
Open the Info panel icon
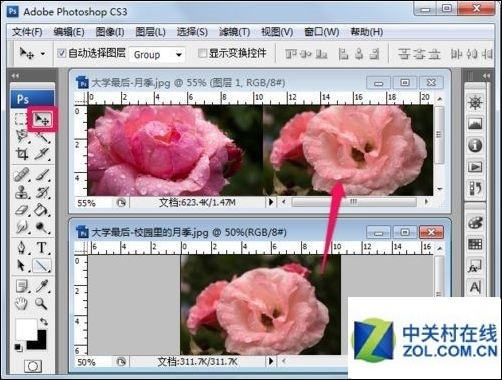click(475, 145)
